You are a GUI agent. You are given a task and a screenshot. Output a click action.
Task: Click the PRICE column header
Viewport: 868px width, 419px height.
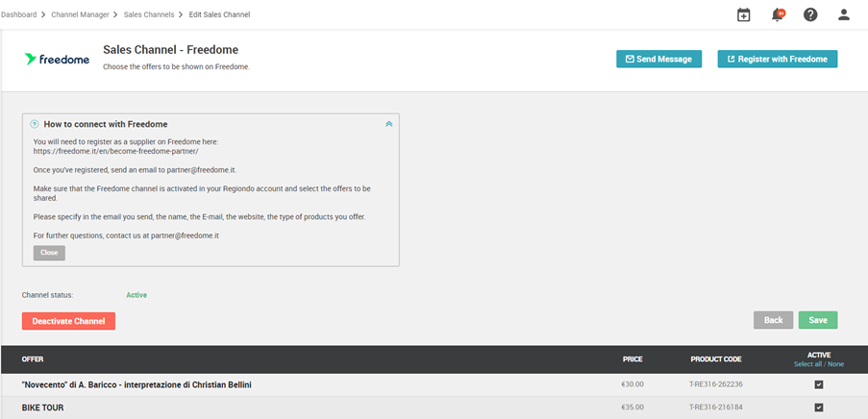[632, 359]
